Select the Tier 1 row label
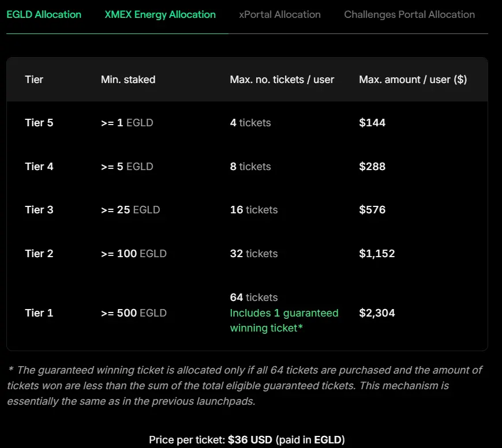The width and height of the screenshot is (502, 448). click(x=39, y=313)
